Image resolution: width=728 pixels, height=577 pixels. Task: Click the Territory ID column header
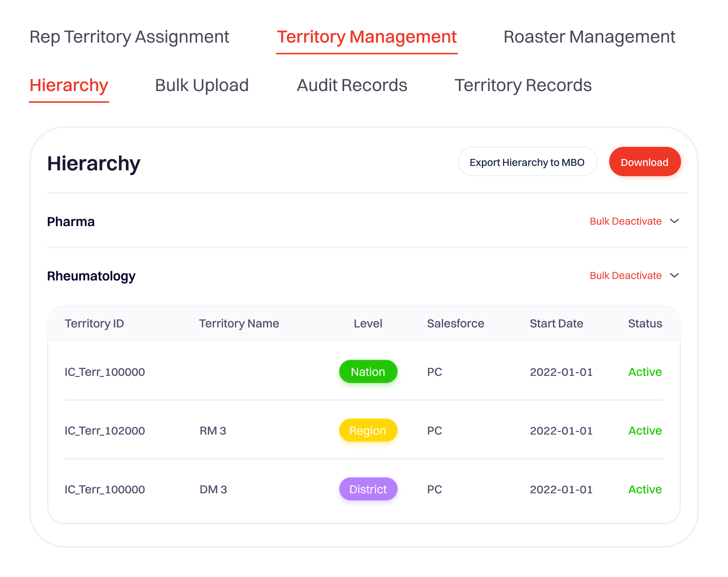click(94, 323)
